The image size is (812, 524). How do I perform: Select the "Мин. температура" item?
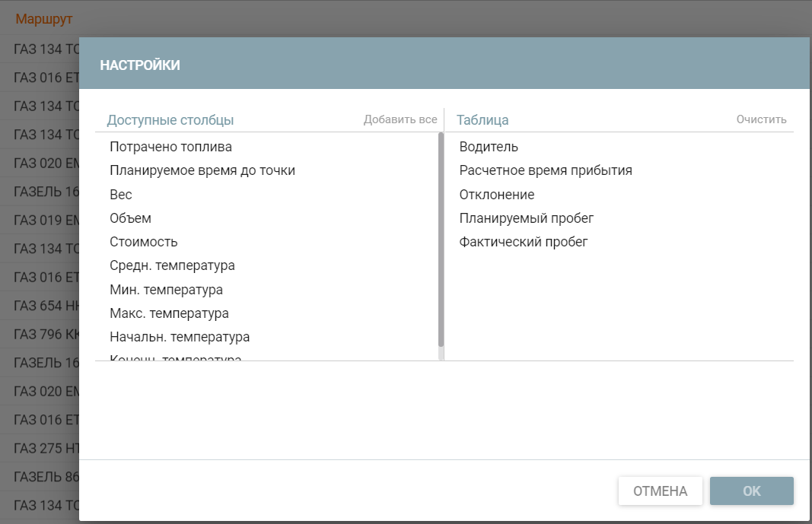(166, 290)
